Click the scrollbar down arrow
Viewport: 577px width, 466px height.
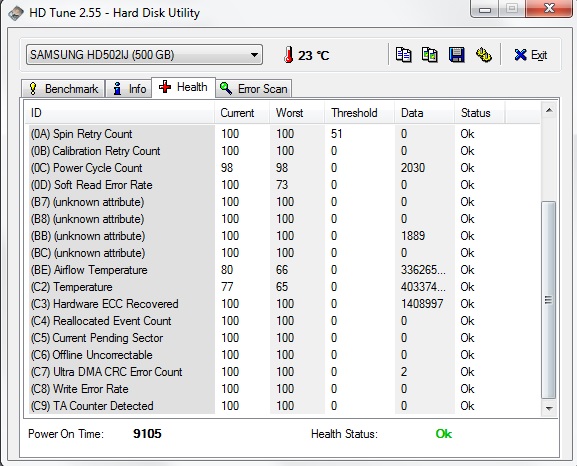[549, 408]
